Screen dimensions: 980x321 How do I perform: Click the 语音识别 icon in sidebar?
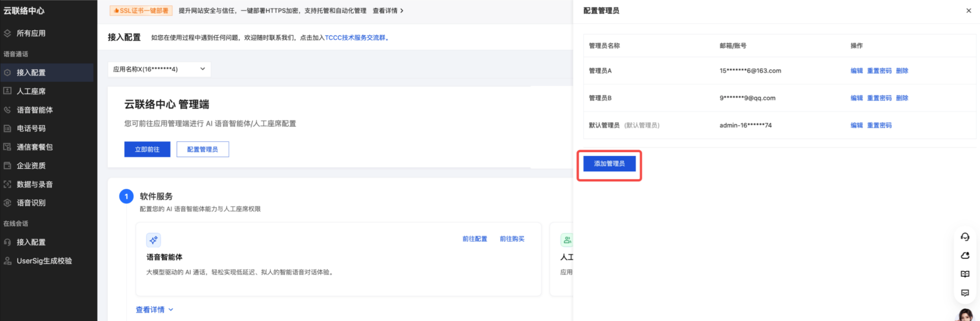7,203
